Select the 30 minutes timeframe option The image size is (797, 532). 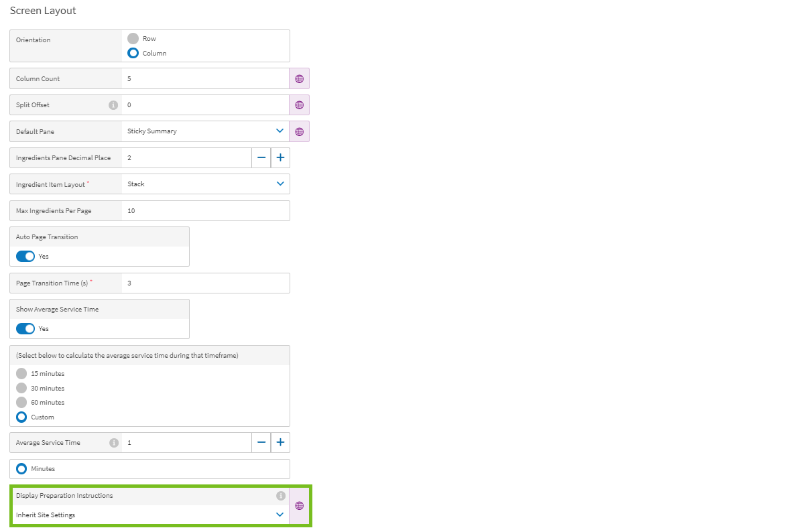(x=21, y=388)
